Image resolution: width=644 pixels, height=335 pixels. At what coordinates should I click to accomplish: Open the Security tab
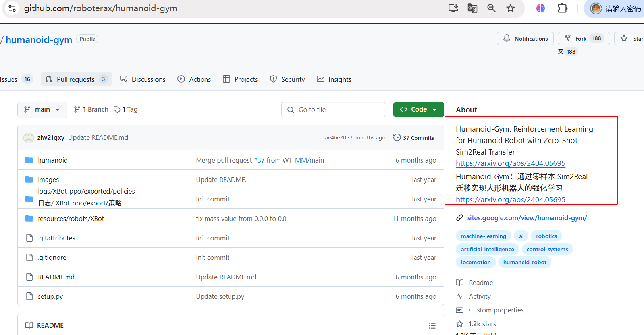click(287, 79)
